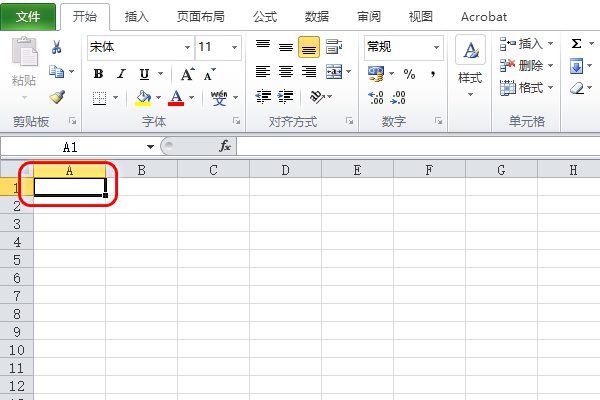Image resolution: width=600 pixels, height=400 pixels.
Task: Toggle underline formatting
Action: tap(144, 73)
